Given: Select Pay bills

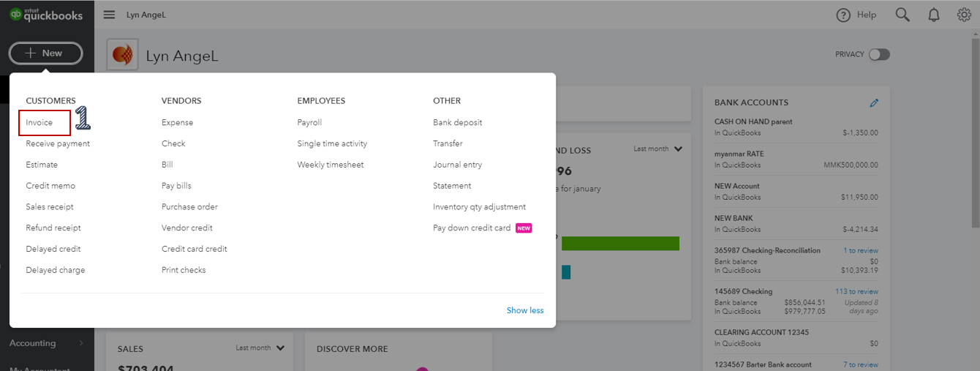Looking at the screenshot, I should point(176,186).
